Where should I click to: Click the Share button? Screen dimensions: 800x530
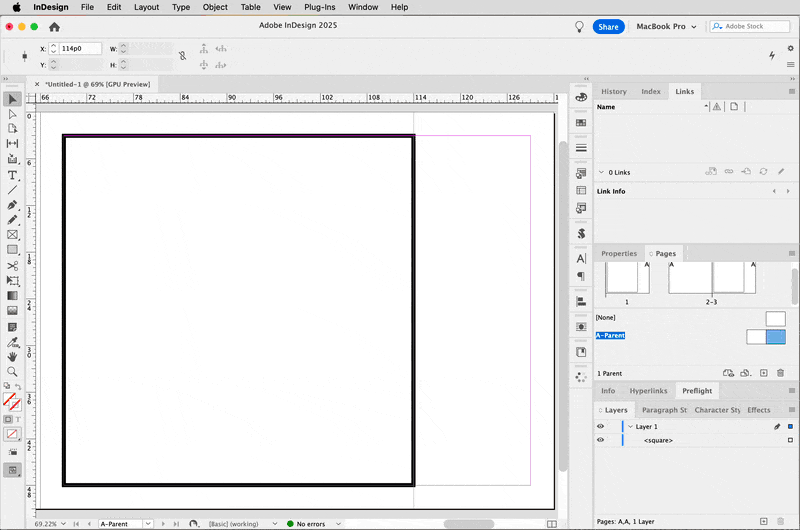pos(608,27)
